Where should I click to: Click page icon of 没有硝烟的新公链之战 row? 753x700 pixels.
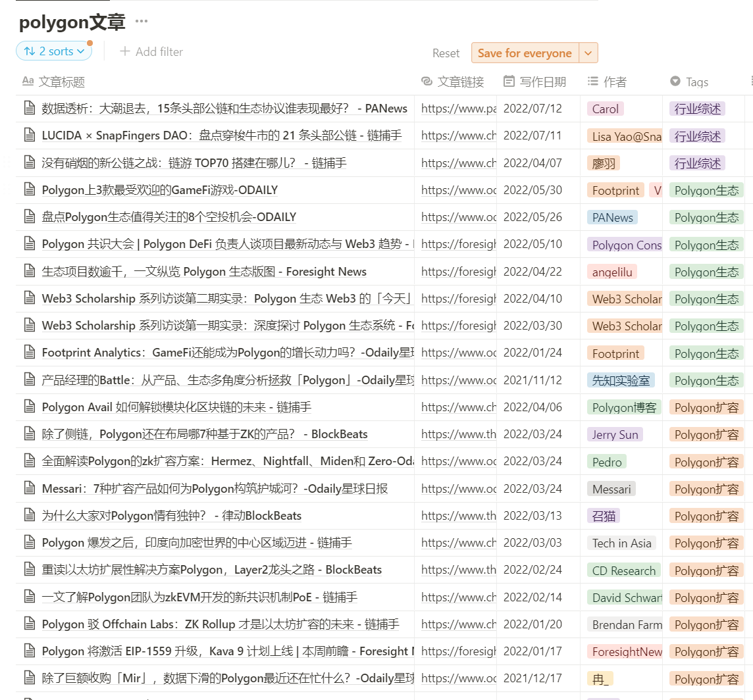pyautogui.click(x=30, y=162)
